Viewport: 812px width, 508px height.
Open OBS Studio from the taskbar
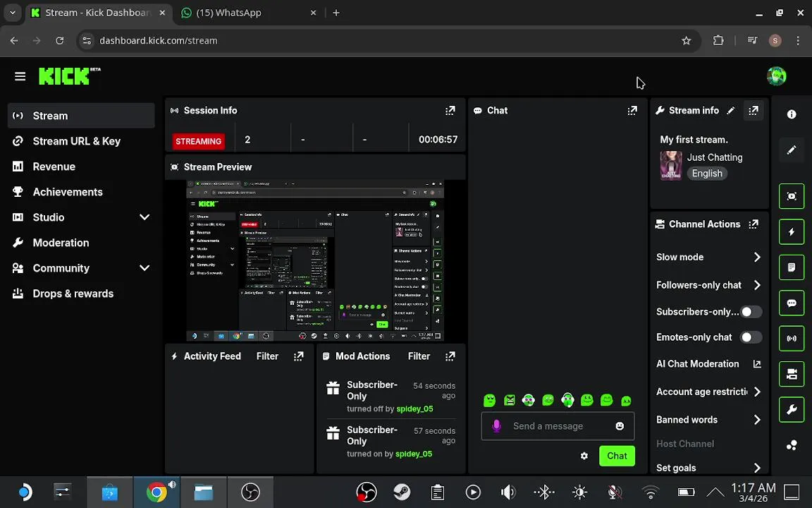(x=250, y=492)
